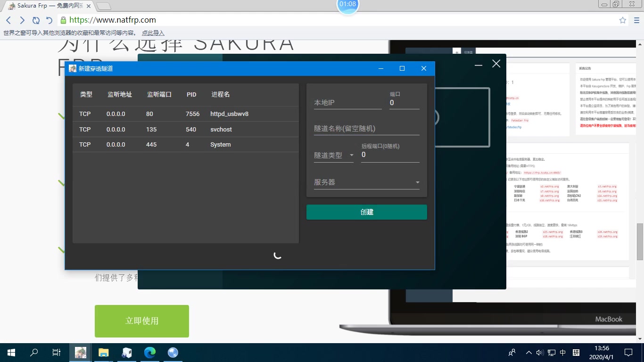This screenshot has width=644, height=362.
Task: Click the network tray icon
Action: pos(551,353)
